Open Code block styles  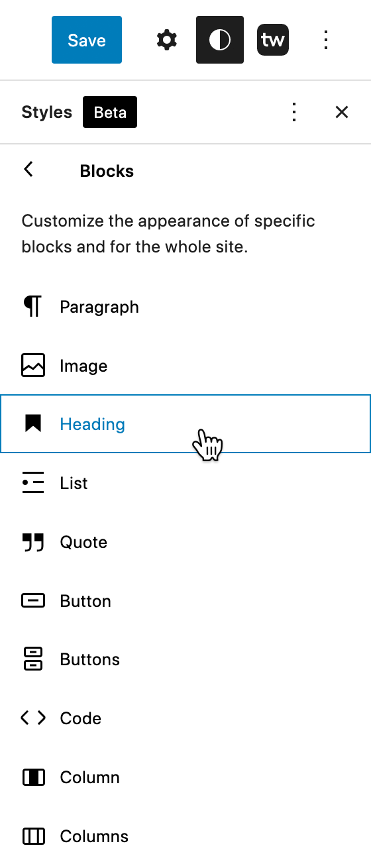pos(185,718)
